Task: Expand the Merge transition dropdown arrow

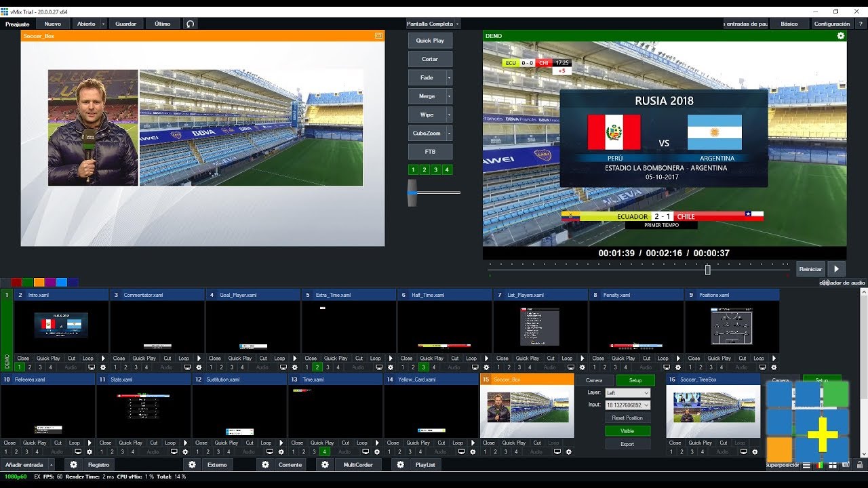Action: click(449, 96)
